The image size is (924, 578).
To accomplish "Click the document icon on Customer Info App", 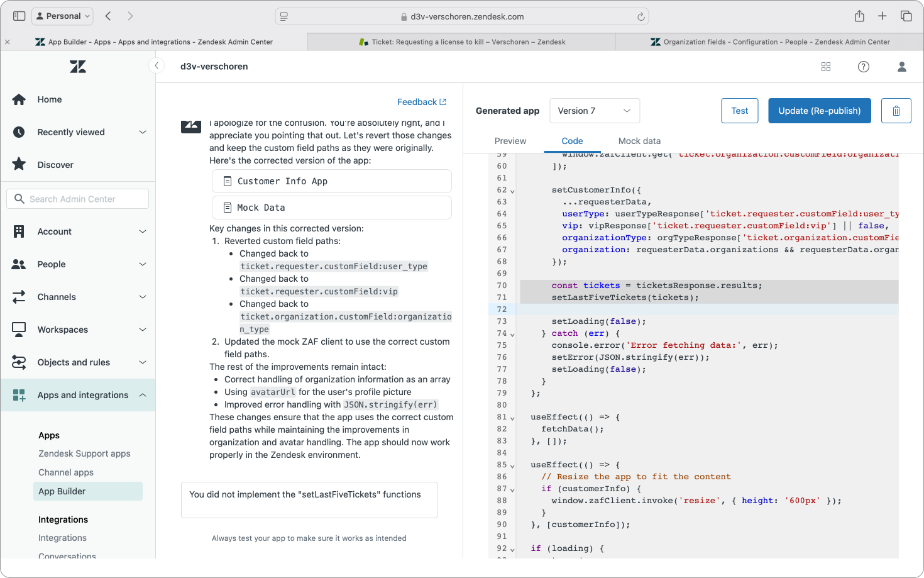I will pos(228,181).
